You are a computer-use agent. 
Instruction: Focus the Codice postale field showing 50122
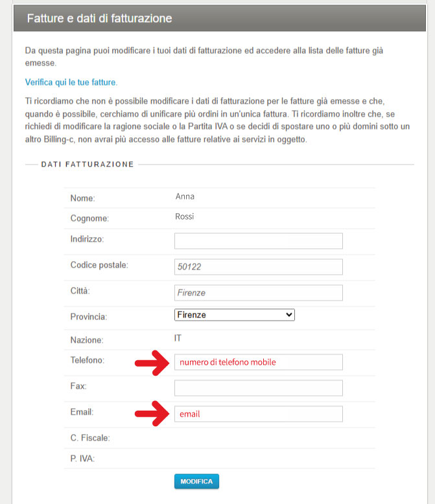tap(258, 267)
